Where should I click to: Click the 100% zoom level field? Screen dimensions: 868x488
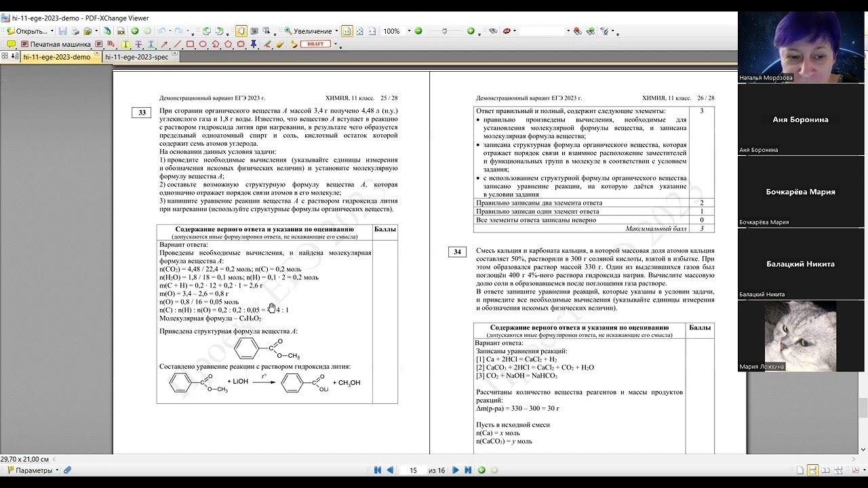393,31
